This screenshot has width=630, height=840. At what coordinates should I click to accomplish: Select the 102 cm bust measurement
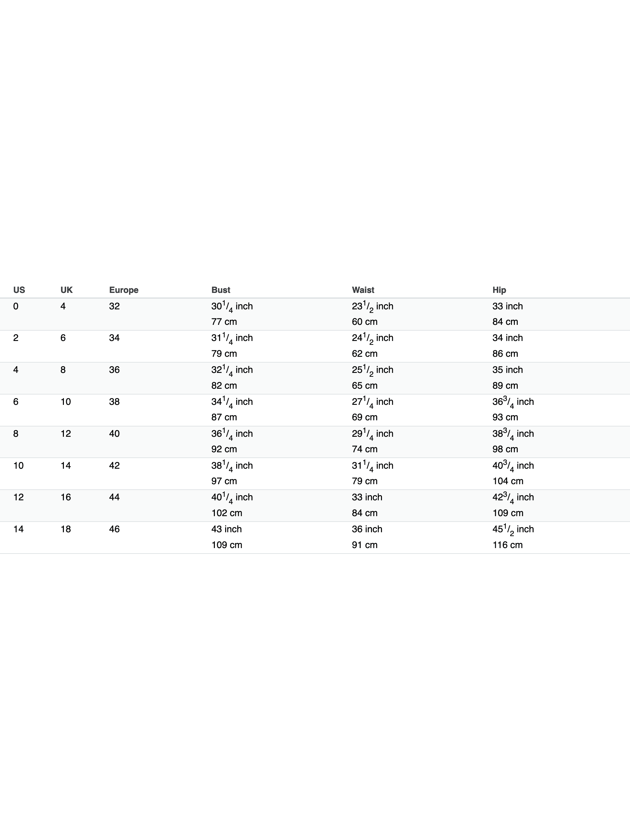227,513
